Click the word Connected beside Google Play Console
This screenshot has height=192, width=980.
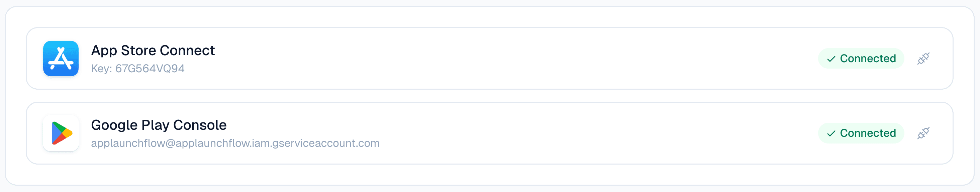(x=868, y=133)
